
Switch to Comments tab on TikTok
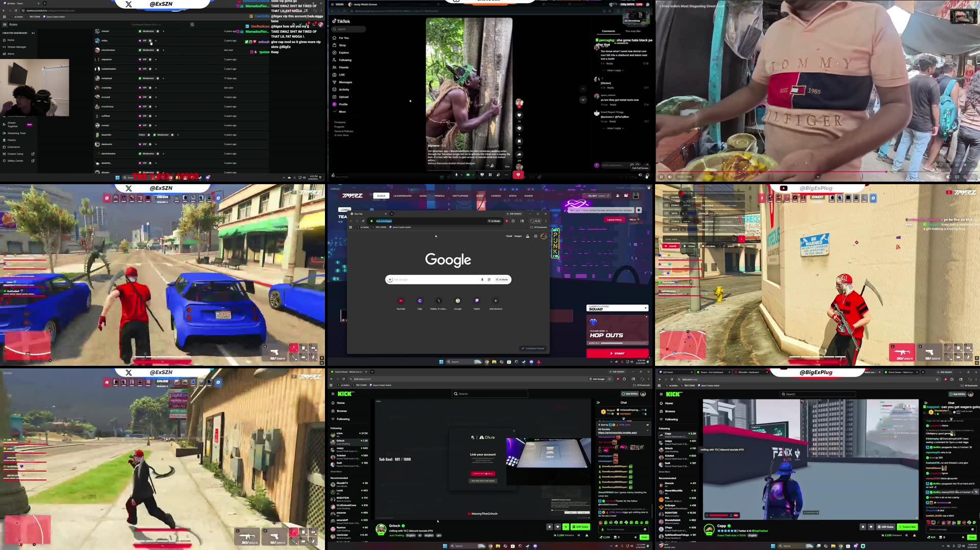[x=608, y=31]
